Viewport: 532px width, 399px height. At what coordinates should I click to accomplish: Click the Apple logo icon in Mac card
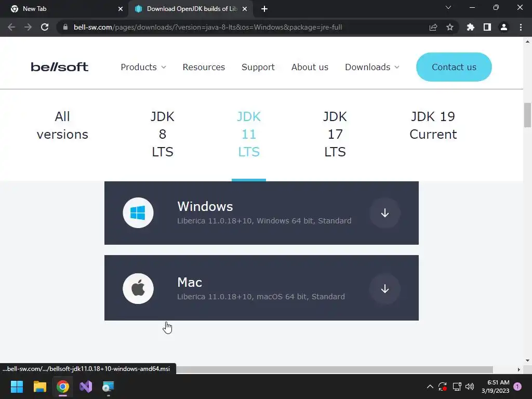(x=138, y=289)
